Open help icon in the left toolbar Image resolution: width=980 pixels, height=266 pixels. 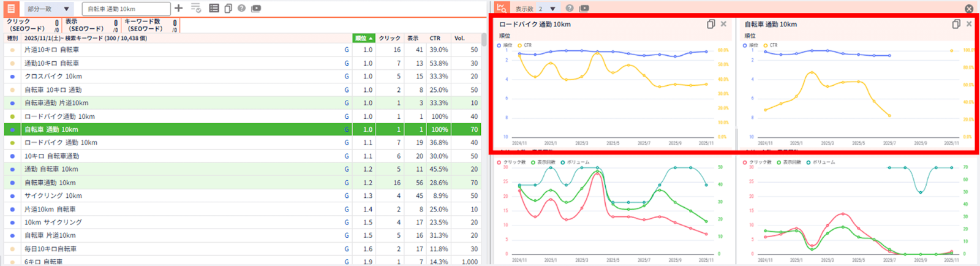coord(241,9)
